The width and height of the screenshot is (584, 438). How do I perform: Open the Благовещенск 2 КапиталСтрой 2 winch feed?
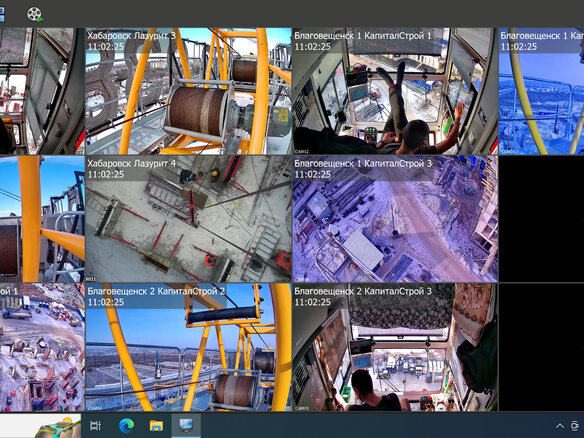pos(188,347)
